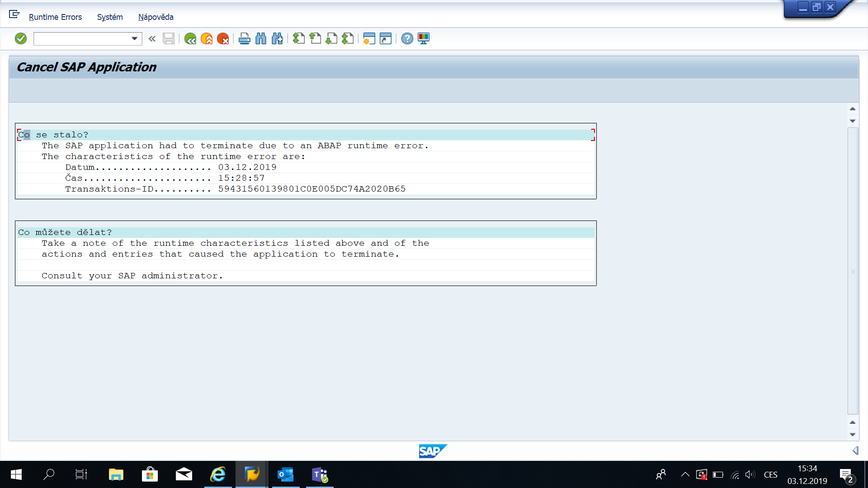Go to first page icon
Image resolution: width=868 pixels, height=488 pixels.
click(x=298, y=39)
